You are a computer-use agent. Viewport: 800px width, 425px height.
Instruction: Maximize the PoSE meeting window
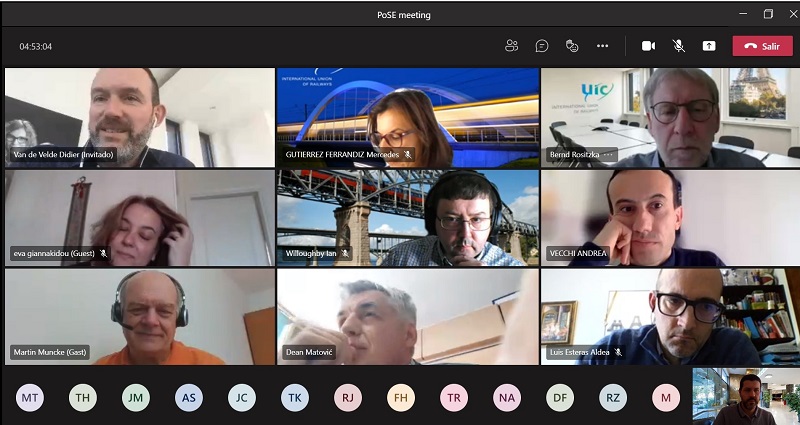point(768,14)
